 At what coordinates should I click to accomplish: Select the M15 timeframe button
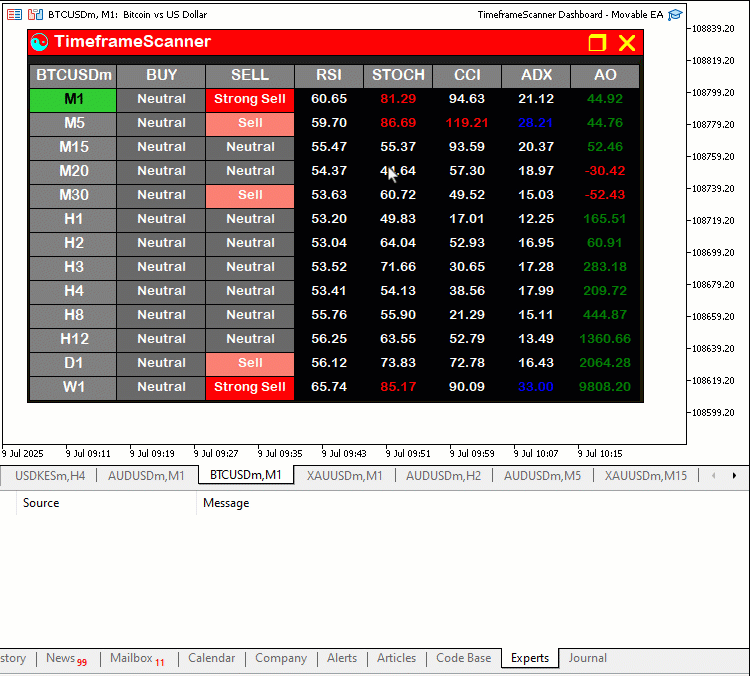tap(73, 148)
